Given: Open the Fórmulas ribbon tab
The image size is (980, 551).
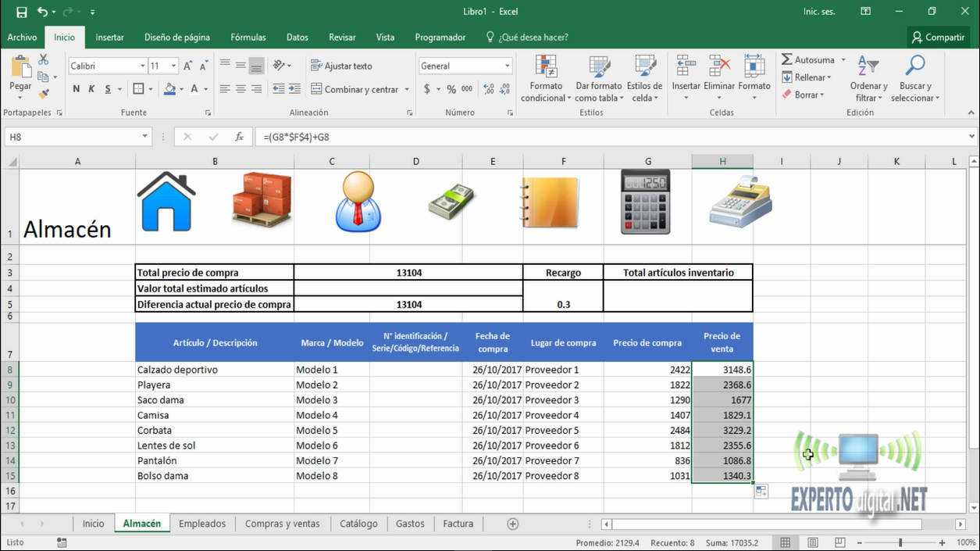Looking at the screenshot, I should pos(248,37).
